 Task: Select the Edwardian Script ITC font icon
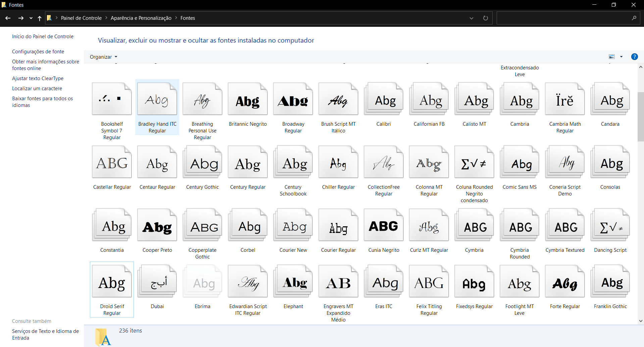tap(248, 281)
